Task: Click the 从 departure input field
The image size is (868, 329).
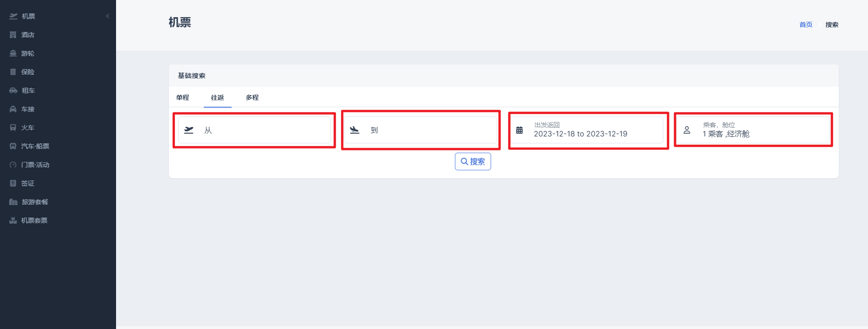Action: point(254,130)
